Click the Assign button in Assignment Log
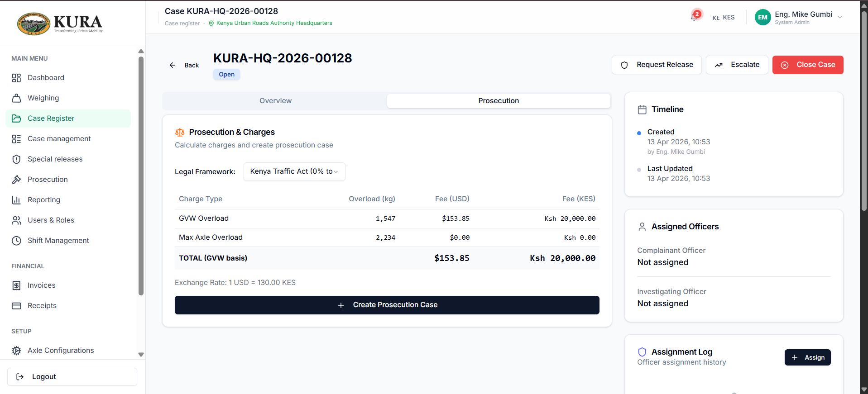This screenshot has width=868, height=394. pos(808,357)
